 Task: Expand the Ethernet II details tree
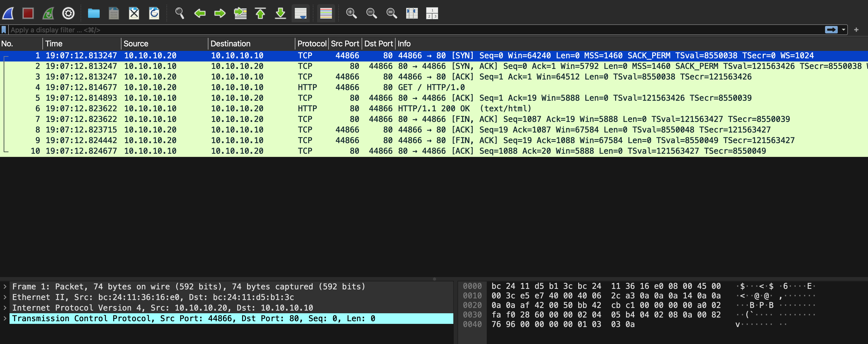tap(5, 298)
